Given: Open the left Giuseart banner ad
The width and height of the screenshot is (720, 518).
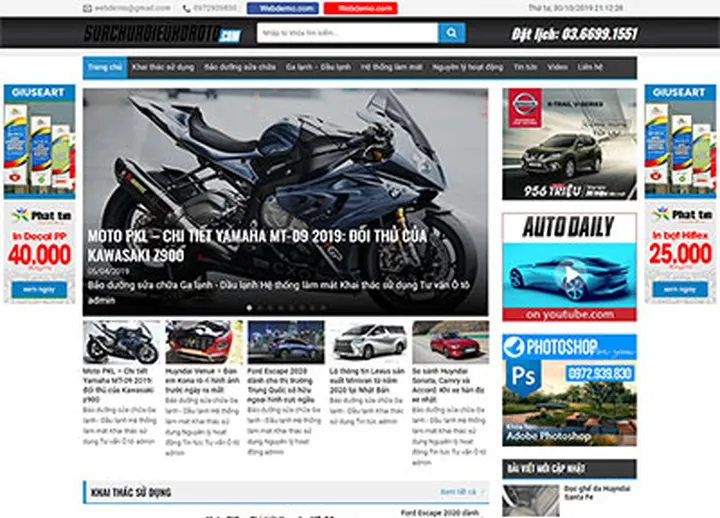Looking at the screenshot, I should click(39, 141).
